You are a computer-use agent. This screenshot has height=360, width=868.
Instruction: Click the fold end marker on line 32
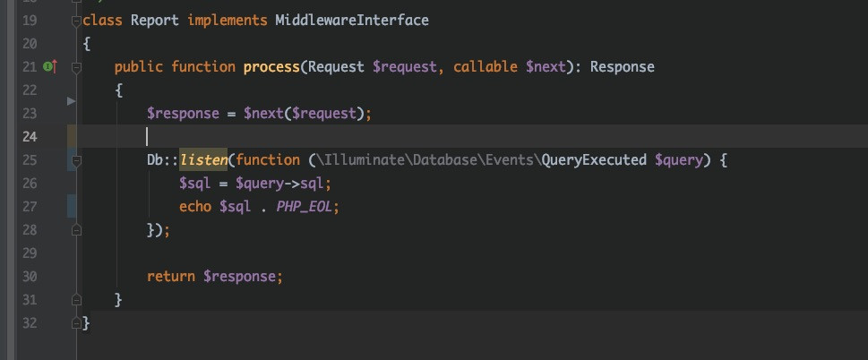(x=76, y=322)
